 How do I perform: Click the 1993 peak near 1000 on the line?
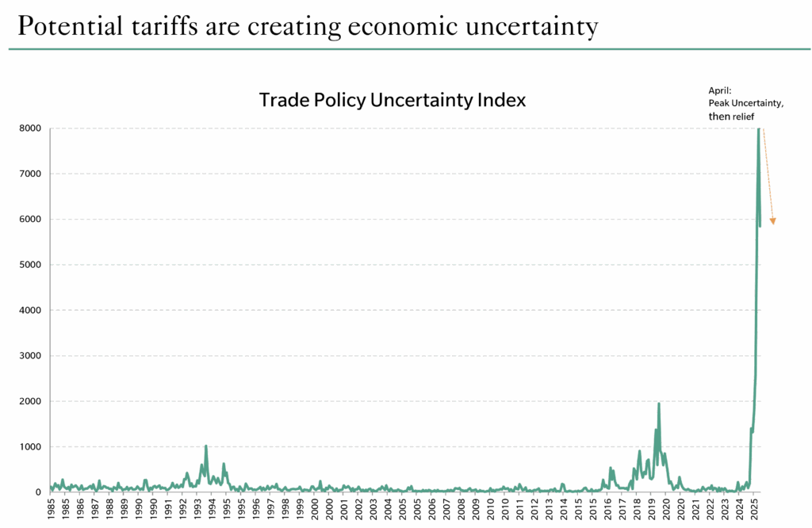tap(205, 446)
